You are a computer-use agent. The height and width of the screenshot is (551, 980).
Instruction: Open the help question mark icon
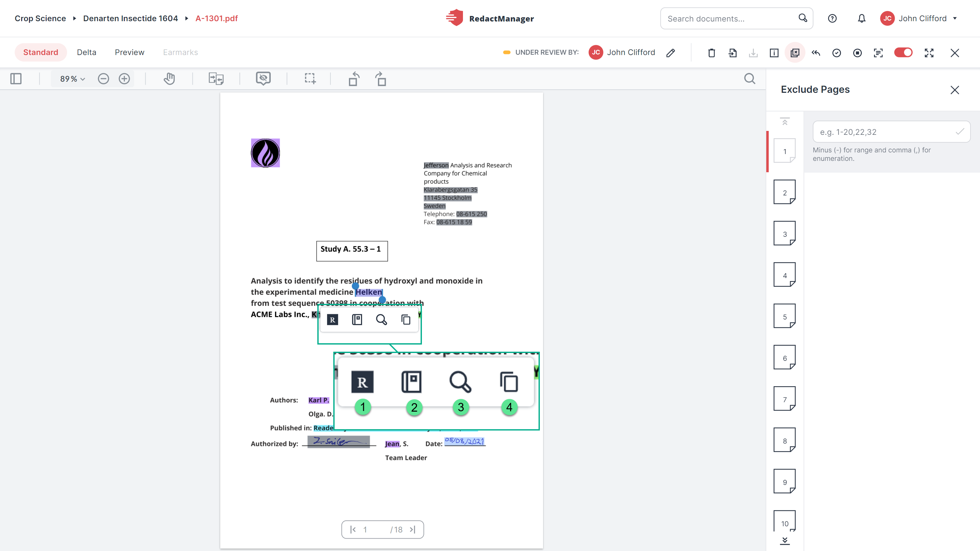832,18
